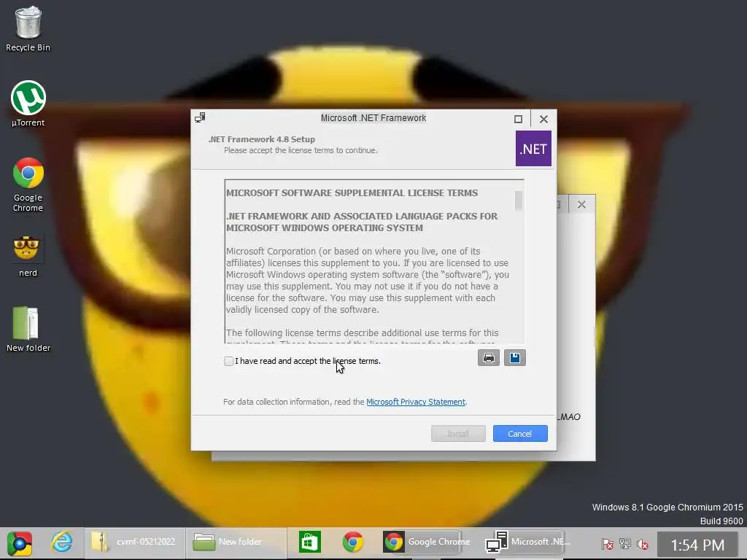The width and height of the screenshot is (747, 560).
Task: Select the New folder desktop icon
Action: (28, 329)
